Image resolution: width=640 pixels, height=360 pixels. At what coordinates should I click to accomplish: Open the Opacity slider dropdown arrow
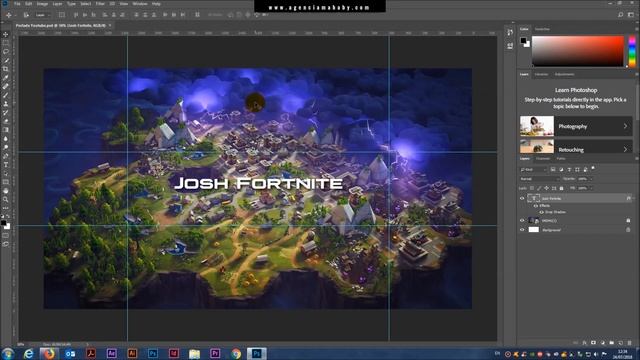pyautogui.click(x=591, y=179)
